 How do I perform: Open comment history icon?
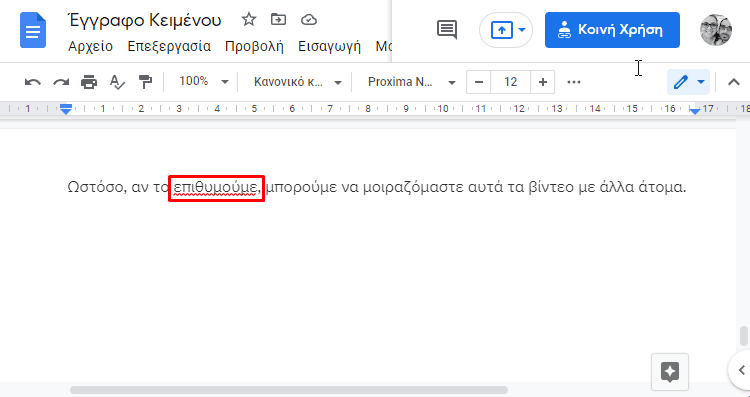447,30
